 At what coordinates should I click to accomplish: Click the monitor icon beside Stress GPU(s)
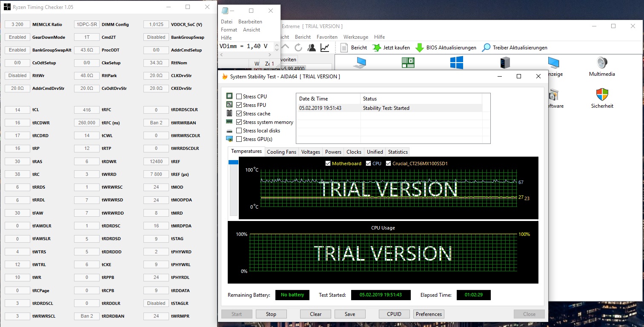229,139
